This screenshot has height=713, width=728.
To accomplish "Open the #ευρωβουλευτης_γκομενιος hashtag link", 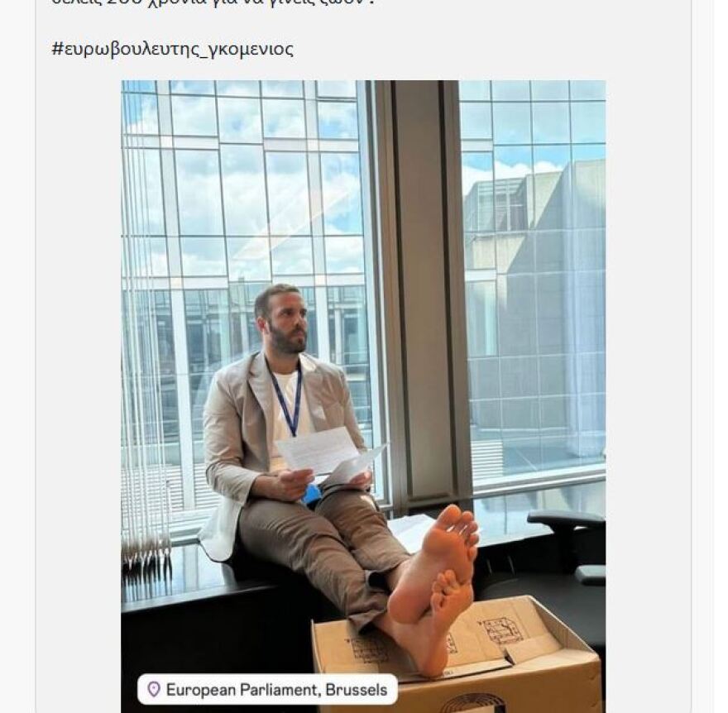I will tap(172, 49).
